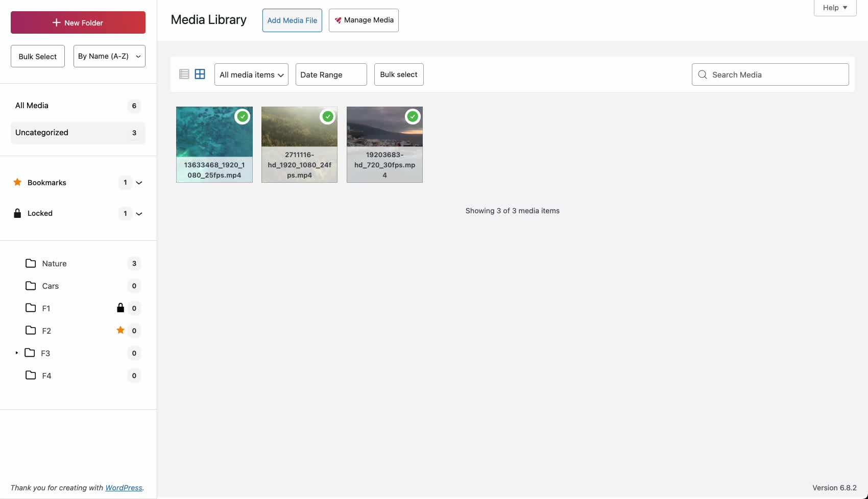This screenshot has width=868, height=499.
Task: Switch to grid view layout
Action: click(x=200, y=74)
